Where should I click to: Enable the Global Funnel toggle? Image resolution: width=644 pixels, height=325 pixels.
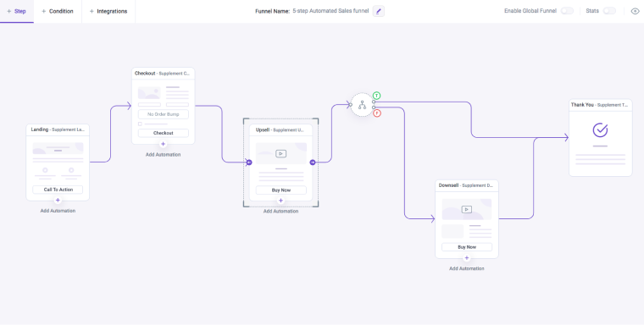(567, 11)
